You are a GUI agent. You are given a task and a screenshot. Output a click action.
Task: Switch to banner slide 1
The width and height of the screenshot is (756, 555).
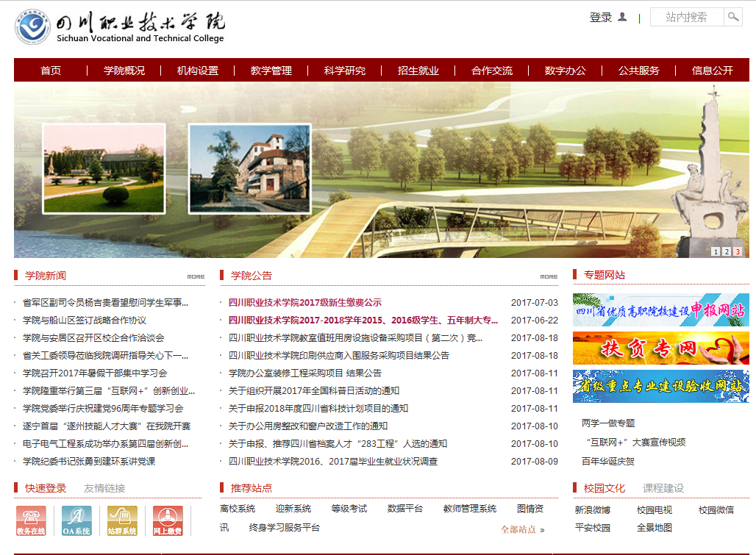pyautogui.click(x=716, y=251)
